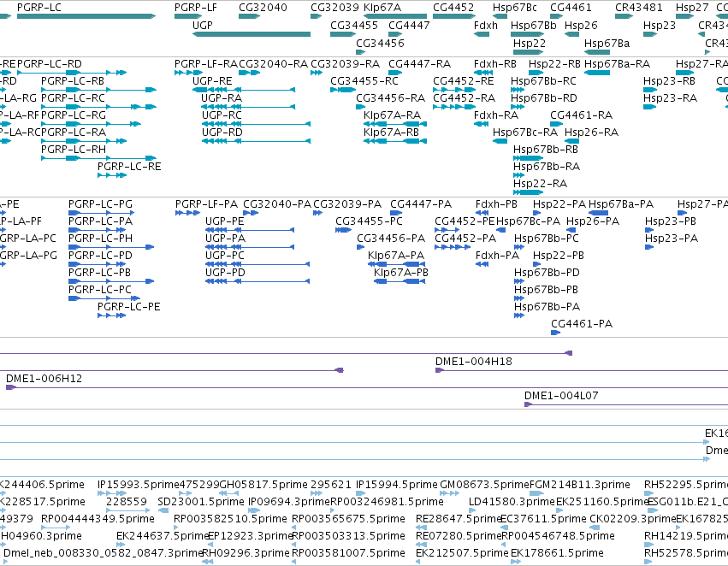This screenshot has width=728, height=566.
Task: Click the GM08673.5prime EST label
Action: [x=484, y=485]
